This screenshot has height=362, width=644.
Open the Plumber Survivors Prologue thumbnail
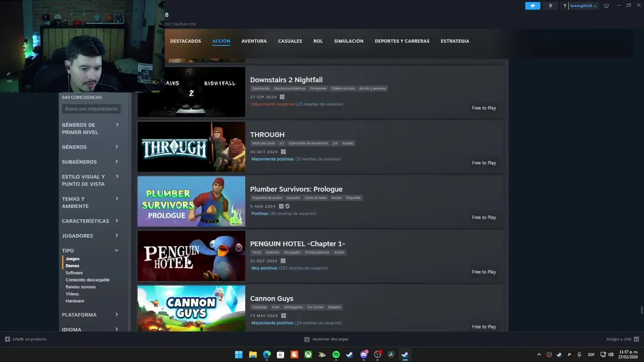pyautogui.click(x=191, y=201)
